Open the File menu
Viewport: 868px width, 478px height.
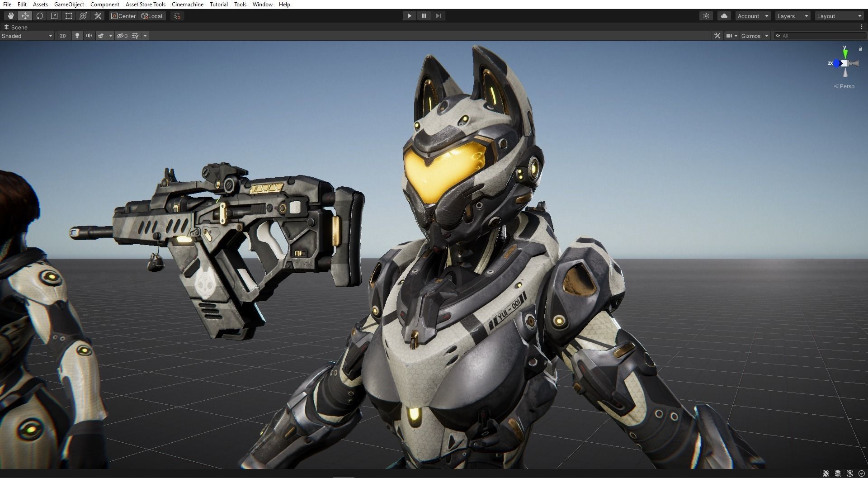click(7, 5)
